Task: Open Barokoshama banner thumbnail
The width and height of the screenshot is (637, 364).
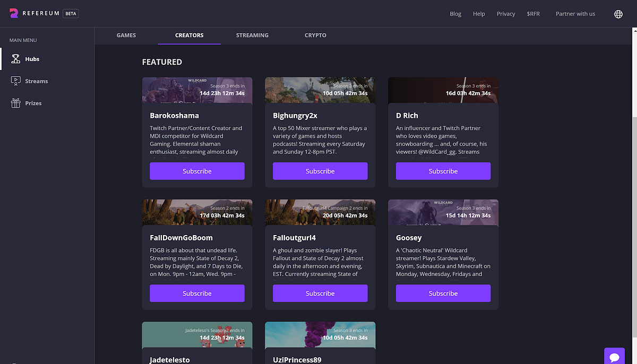Action: (x=197, y=90)
